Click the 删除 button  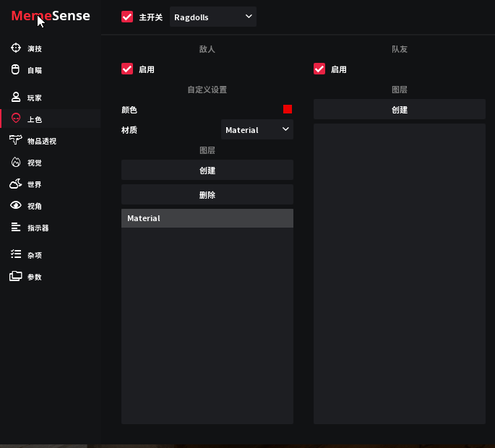pos(207,195)
